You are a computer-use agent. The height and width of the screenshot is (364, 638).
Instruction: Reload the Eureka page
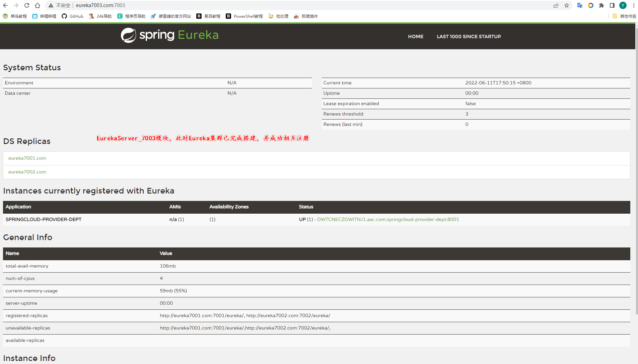click(x=27, y=5)
